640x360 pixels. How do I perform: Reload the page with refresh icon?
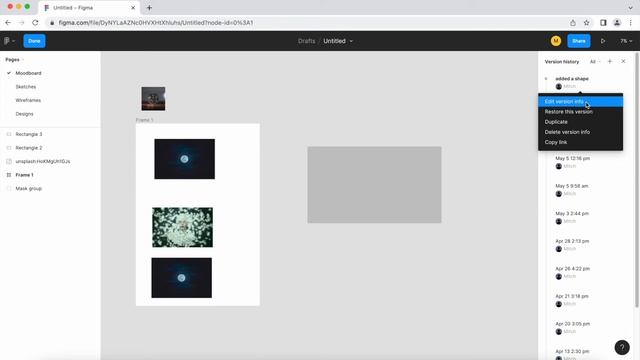click(x=36, y=23)
